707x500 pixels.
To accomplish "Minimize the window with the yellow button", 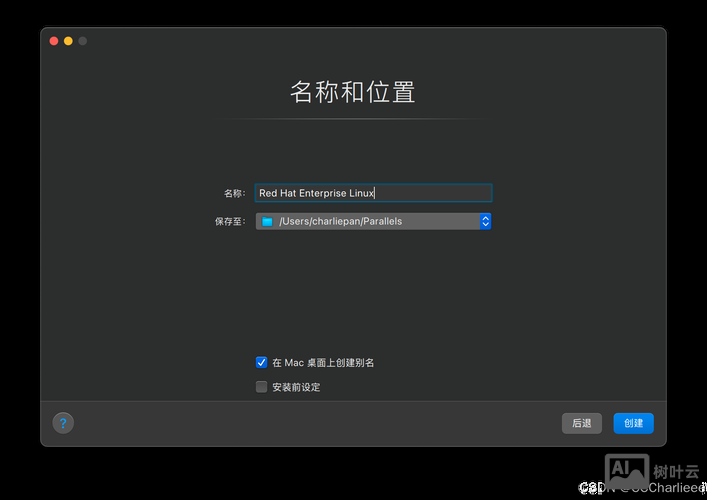I will 68,41.
